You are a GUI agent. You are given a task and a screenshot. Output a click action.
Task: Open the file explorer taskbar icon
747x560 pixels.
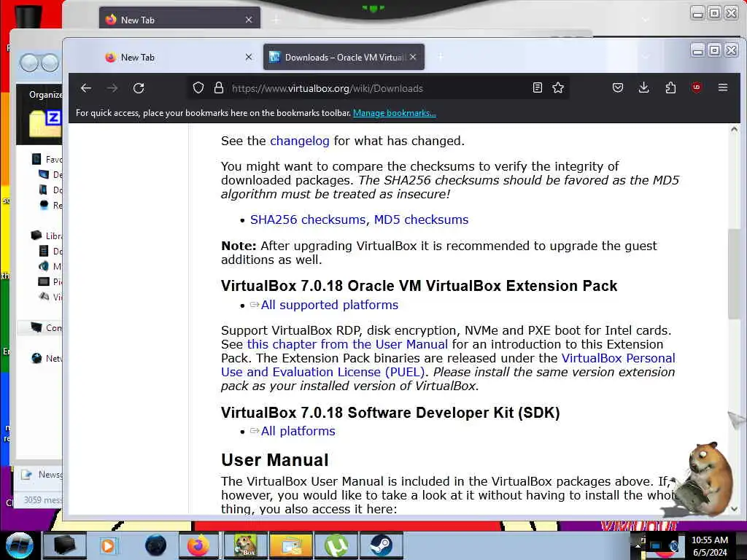tap(290, 545)
